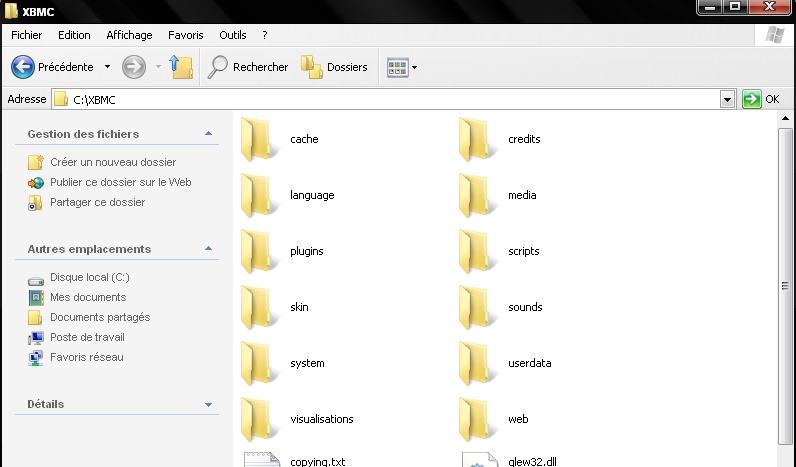The width and height of the screenshot is (796, 467).
Task: Select the credits folder icon
Action: [477, 139]
